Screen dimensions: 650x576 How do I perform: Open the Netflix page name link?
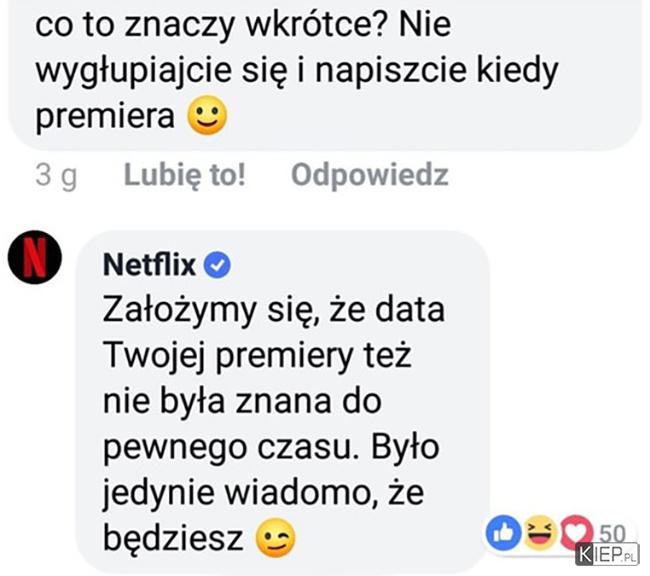[x=149, y=264]
